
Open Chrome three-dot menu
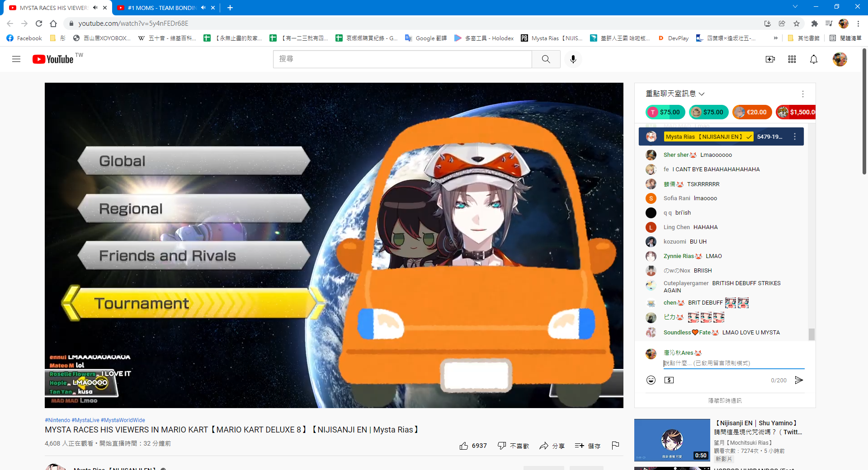(858, 23)
